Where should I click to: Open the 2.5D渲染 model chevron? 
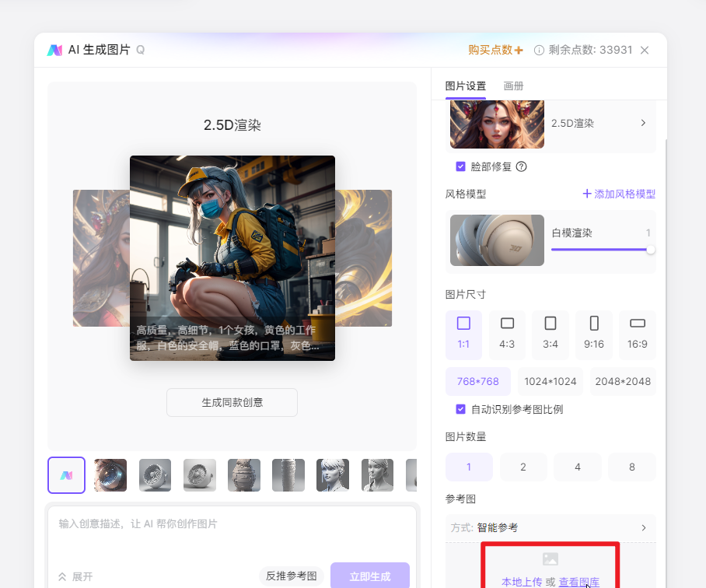tap(644, 123)
